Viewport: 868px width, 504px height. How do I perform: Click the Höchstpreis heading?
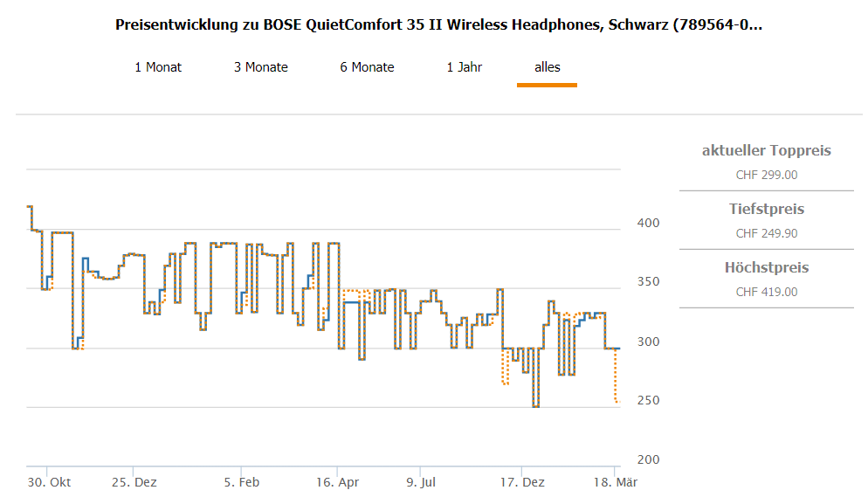point(766,268)
